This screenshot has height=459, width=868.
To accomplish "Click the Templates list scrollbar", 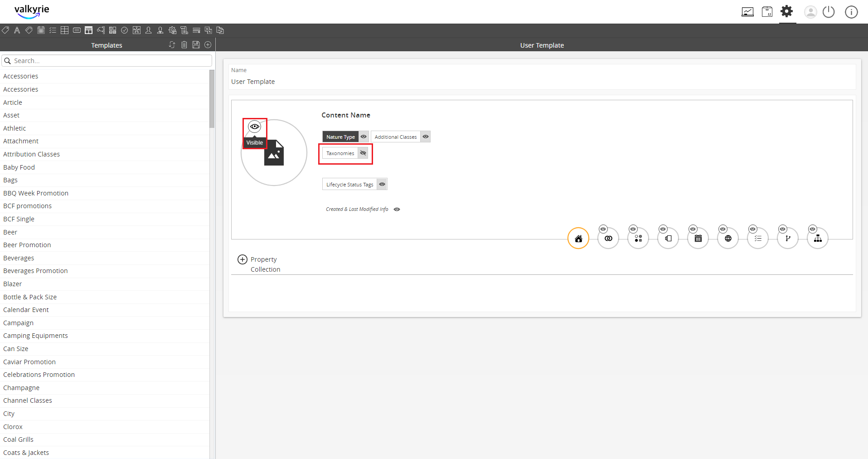I will point(212,99).
